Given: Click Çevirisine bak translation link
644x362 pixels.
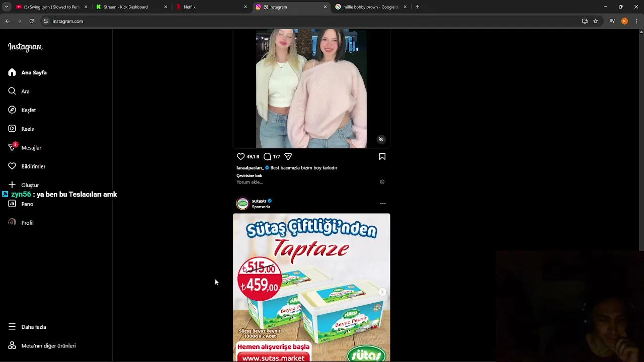Looking at the screenshot, I should tap(249, 175).
